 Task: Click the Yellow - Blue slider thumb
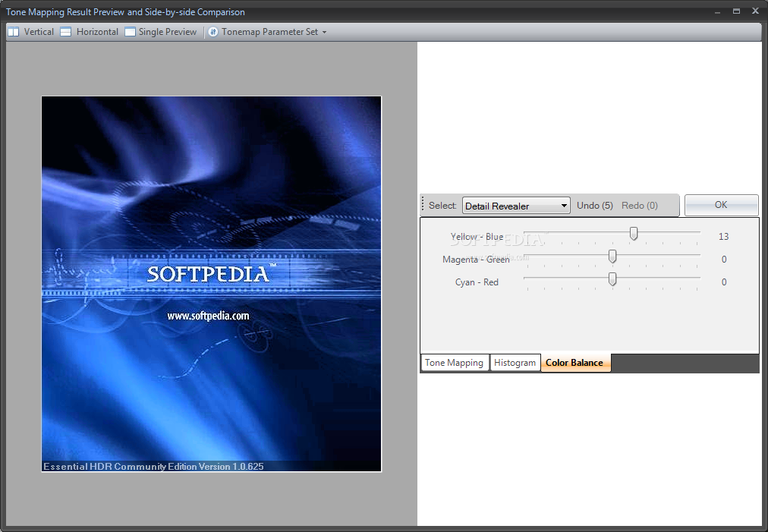click(x=634, y=234)
